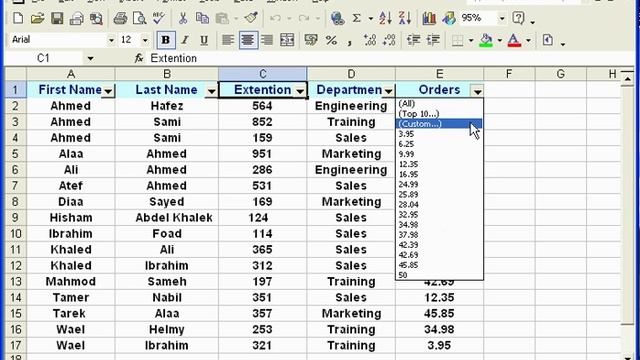Open a file using the Open folder icon
Screen dimensions: 640x360
[x=37, y=18]
